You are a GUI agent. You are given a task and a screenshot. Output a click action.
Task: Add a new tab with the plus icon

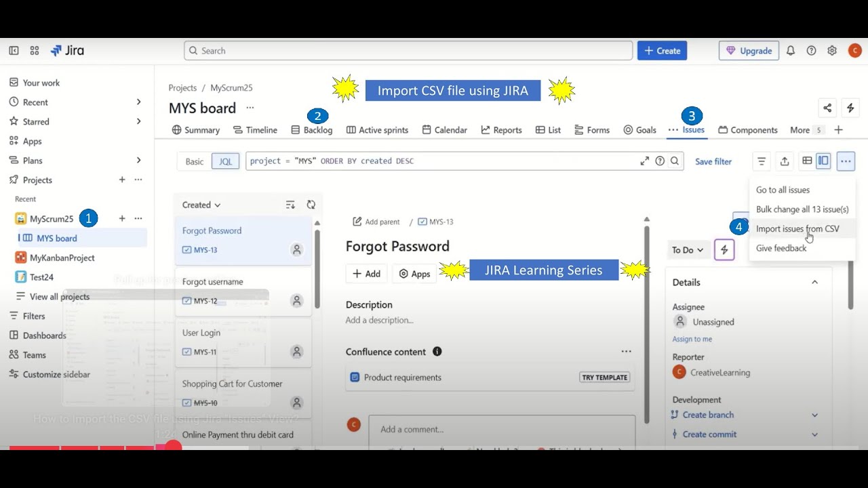pos(839,130)
